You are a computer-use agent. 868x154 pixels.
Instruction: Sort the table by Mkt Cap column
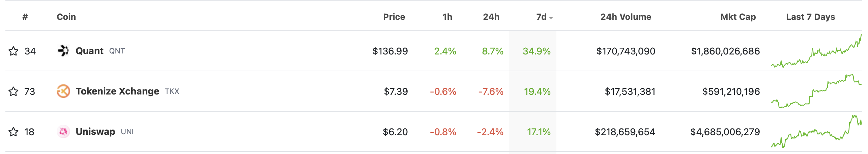point(738,17)
